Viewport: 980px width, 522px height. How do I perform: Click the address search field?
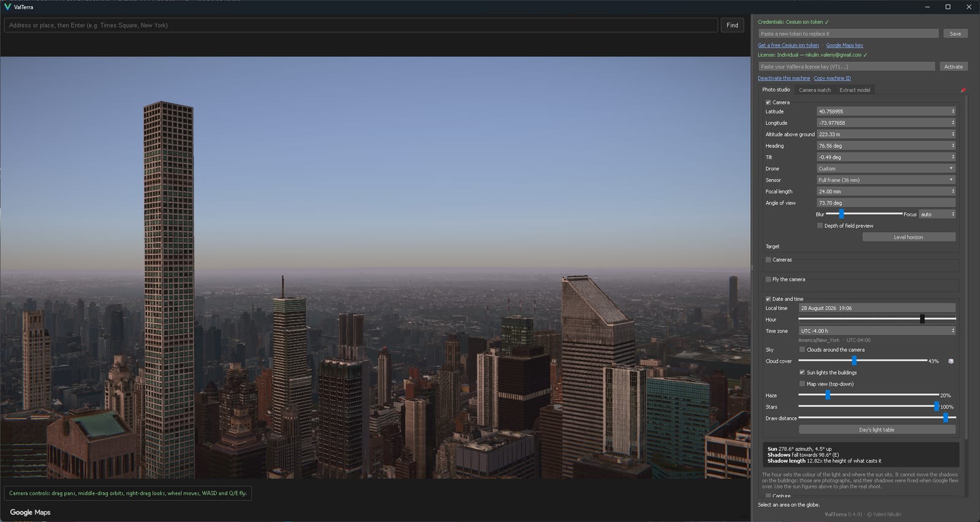[x=361, y=25]
